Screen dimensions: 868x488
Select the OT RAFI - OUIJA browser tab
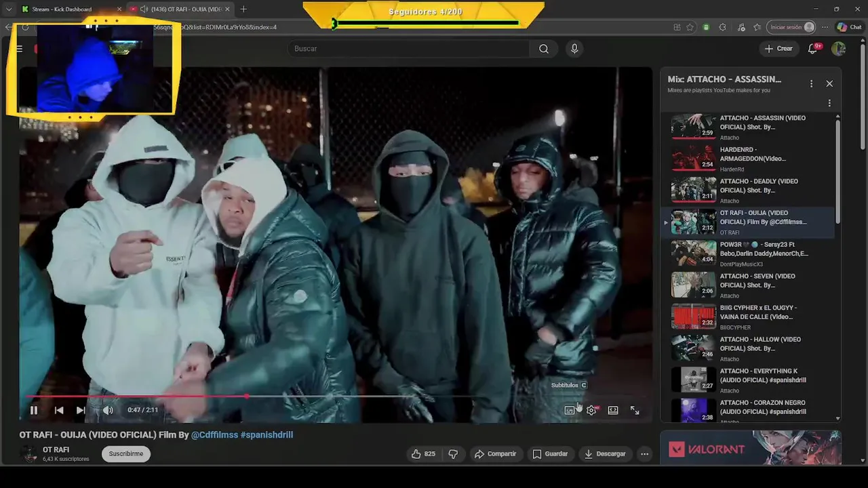[180, 9]
